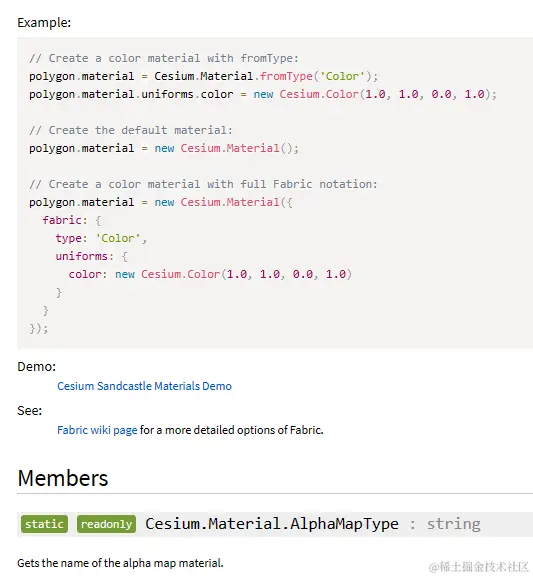Open the Cesium Sandcastle Materials Demo link
Image resolution: width=533 pixels, height=577 pixels.
[x=144, y=386]
